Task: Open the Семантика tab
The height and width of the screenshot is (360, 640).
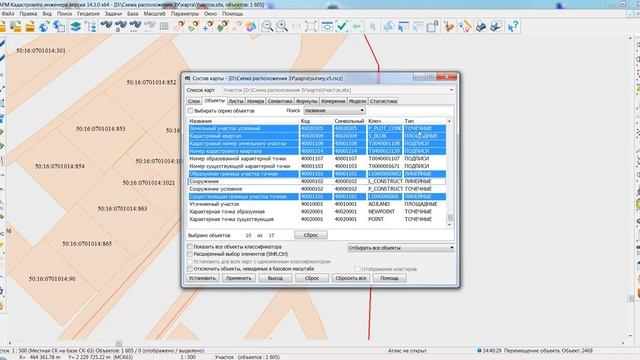Action: tap(280, 101)
